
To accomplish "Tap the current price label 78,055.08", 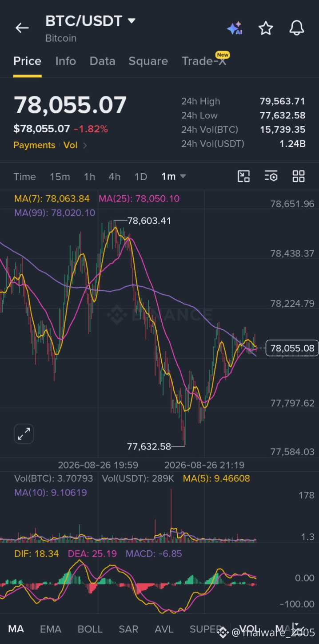I will 292,348.
